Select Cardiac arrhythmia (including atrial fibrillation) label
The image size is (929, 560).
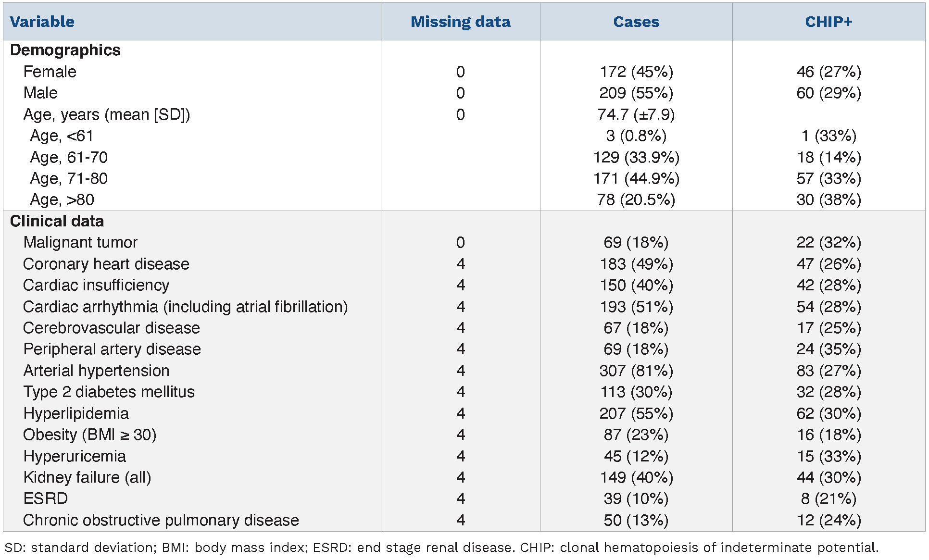[185, 307]
